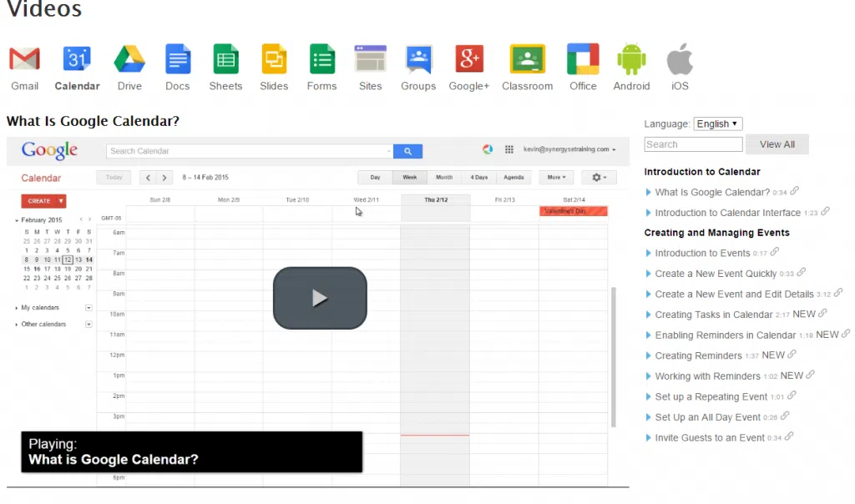
Task: Select the iOS apple icon
Action: [680, 59]
